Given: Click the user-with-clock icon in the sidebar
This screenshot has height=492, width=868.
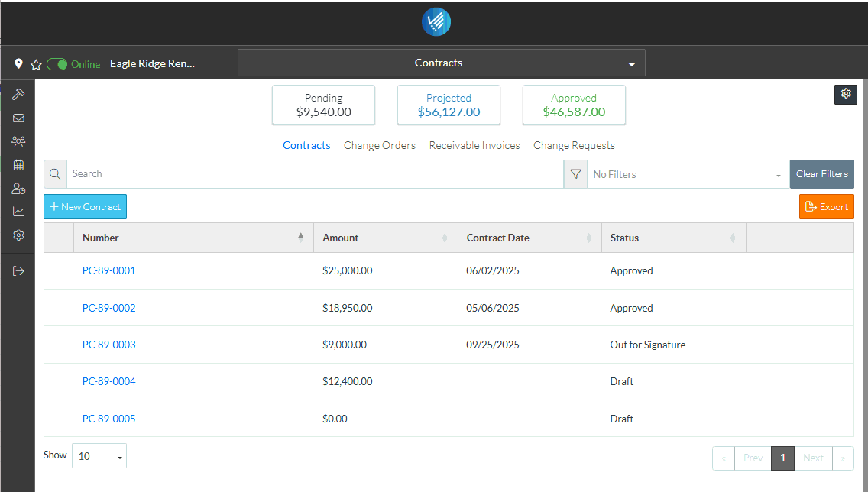Looking at the screenshot, I should pos(18,189).
